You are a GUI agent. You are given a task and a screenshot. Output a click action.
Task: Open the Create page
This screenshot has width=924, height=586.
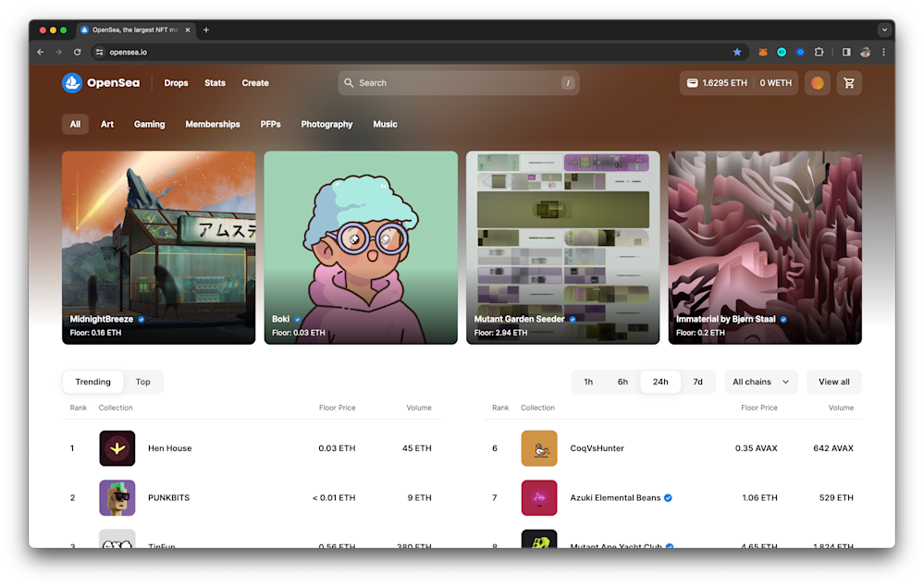pyautogui.click(x=255, y=83)
